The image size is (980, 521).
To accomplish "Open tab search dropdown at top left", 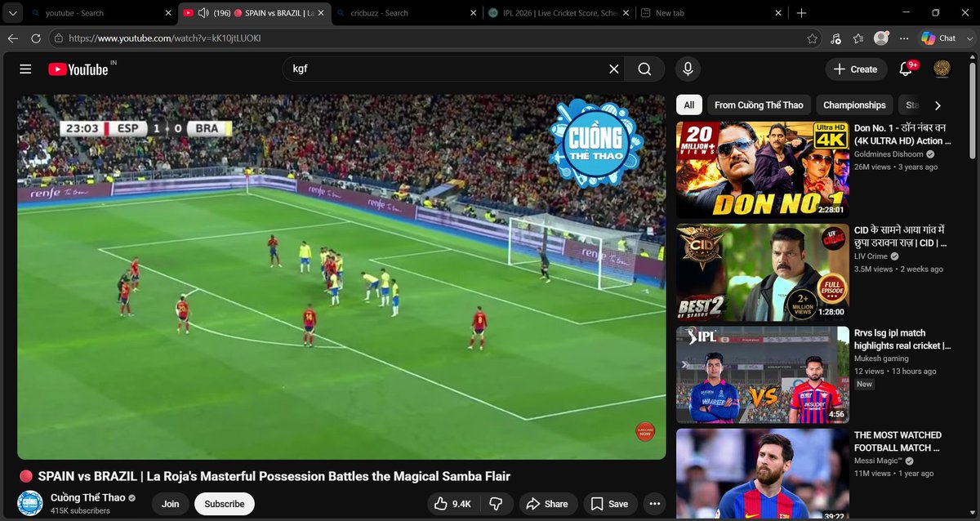I will 11,13.
